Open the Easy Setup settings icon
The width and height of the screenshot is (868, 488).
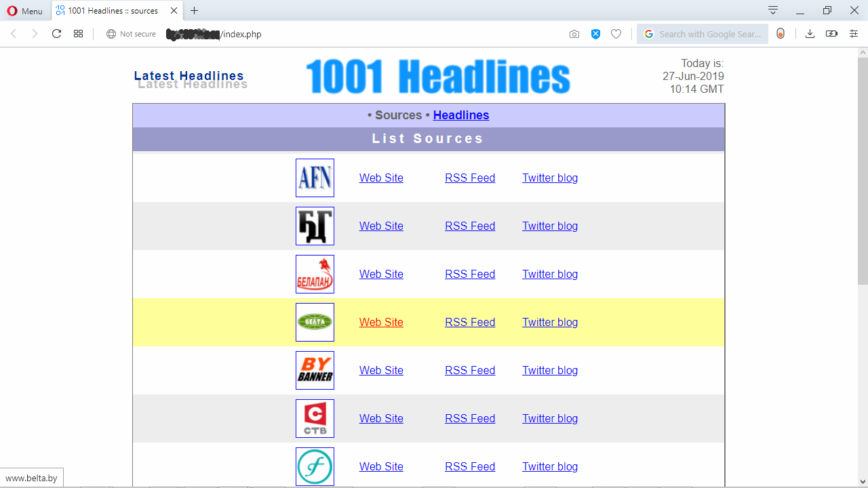854,34
